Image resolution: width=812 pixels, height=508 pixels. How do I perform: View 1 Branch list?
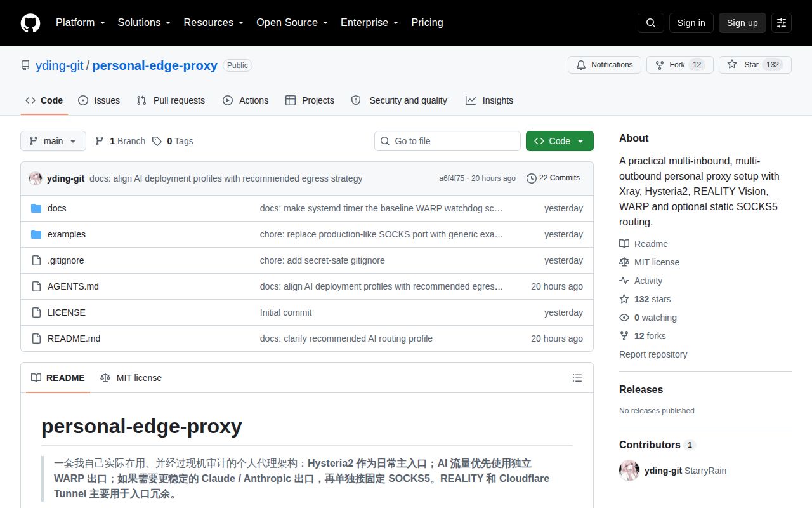tap(120, 141)
